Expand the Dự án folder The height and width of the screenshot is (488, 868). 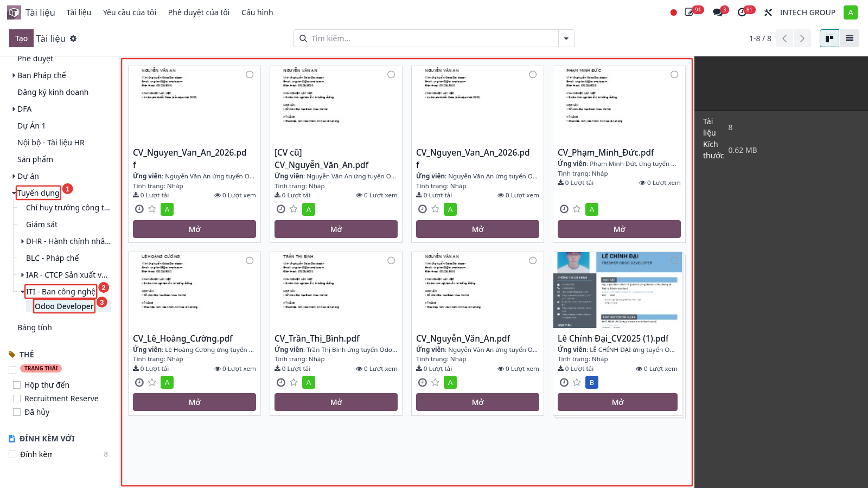tap(14, 176)
